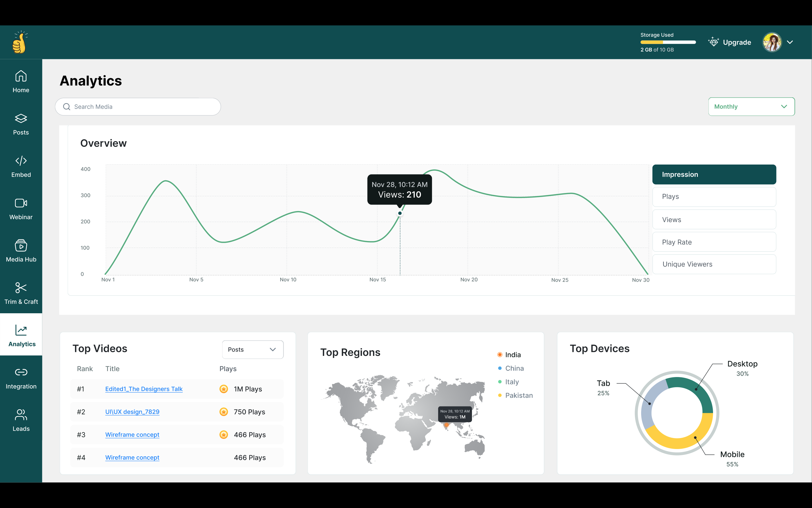Click the China legend color dot
This screenshot has height=508, width=812.
500,368
